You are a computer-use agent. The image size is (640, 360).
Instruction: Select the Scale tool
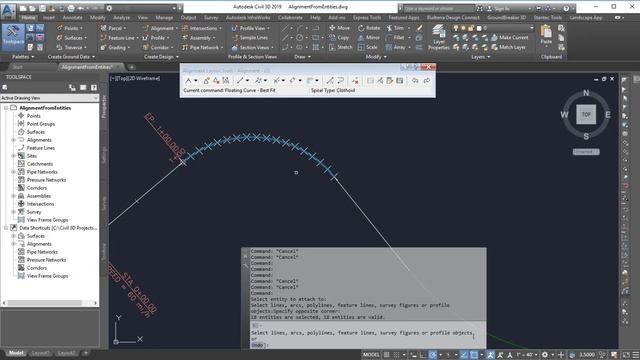click(x=367, y=47)
